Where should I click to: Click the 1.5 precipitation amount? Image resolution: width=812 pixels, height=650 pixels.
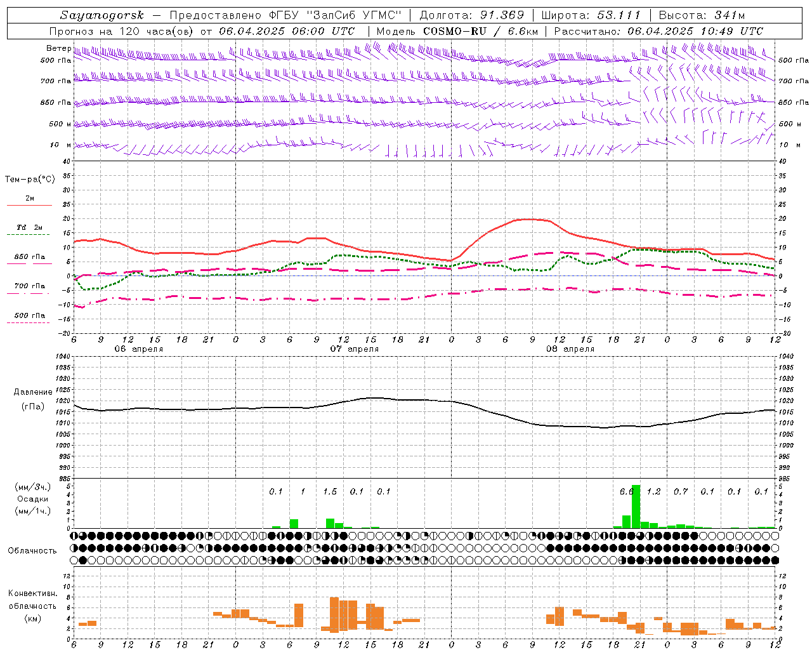[330, 491]
